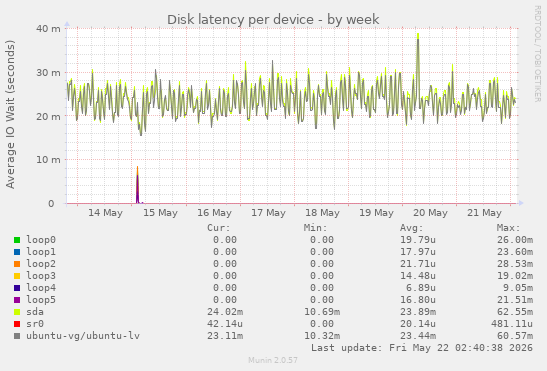The width and height of the screenshot is (547, 371).
Task: Click the red sr0 legend swatch
Action: (x=17, y=324)
